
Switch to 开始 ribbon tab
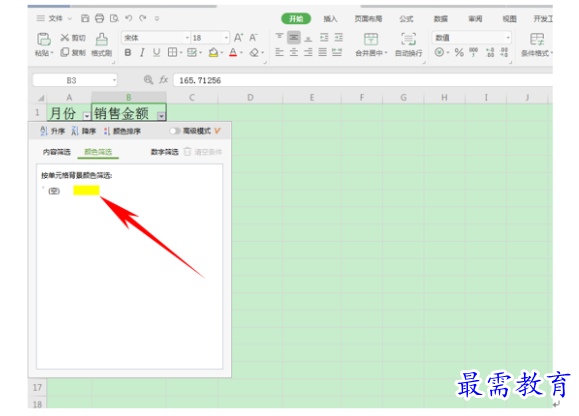click(296, 18)
